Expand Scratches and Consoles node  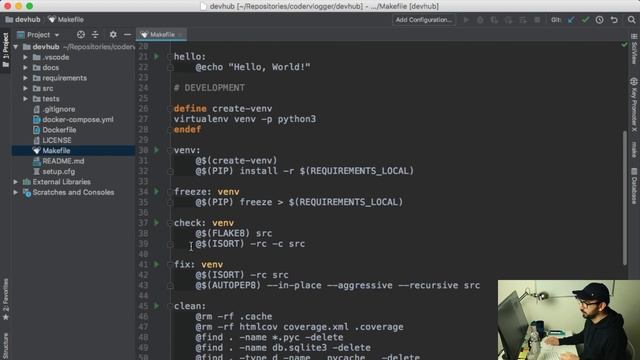[x=16, y=192]
